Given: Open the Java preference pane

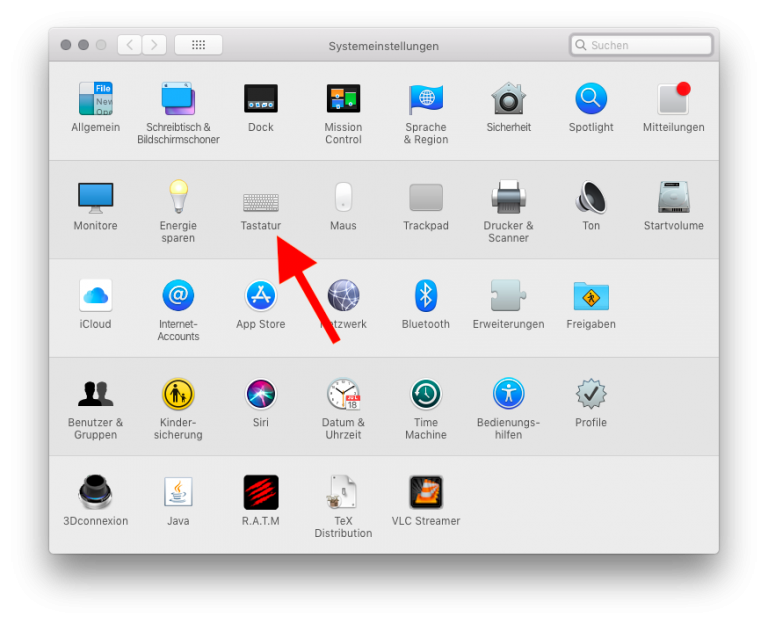Looking at the screenshot, I should tap(178, 492).
